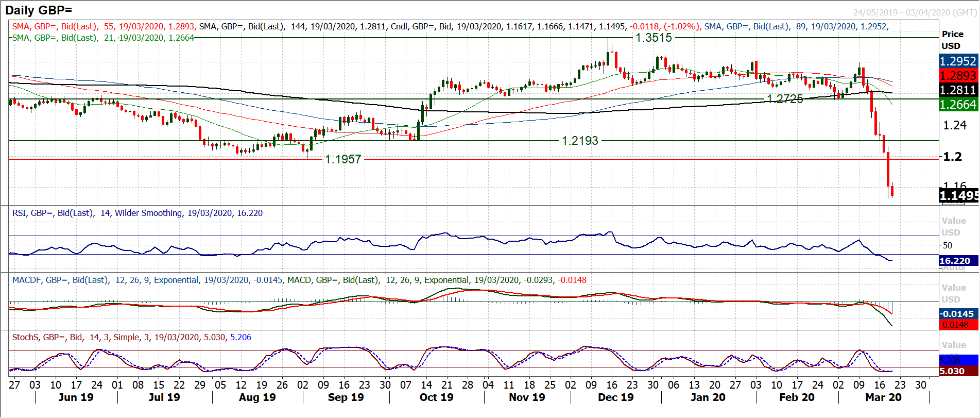Click the Aug 19 month label
Image resolution: width=980 pixels, height=418 pixels.
(x=257, y=397)
